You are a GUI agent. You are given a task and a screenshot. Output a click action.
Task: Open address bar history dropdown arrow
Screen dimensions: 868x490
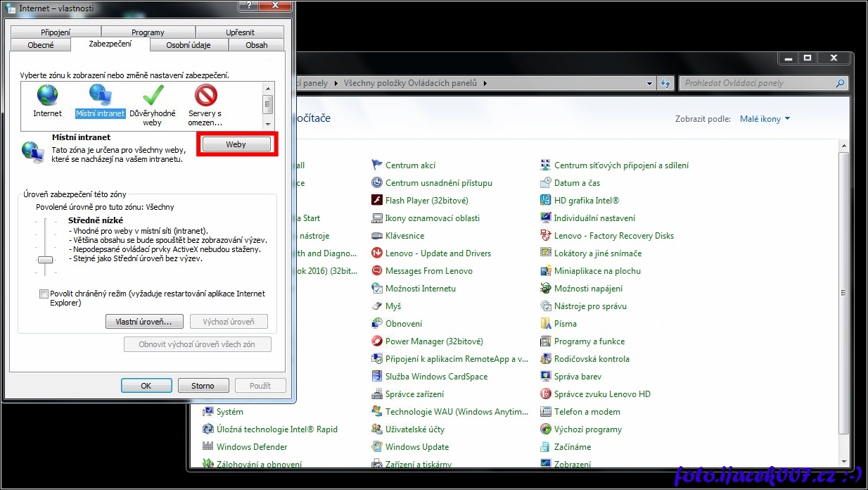(x=649, y=83)
